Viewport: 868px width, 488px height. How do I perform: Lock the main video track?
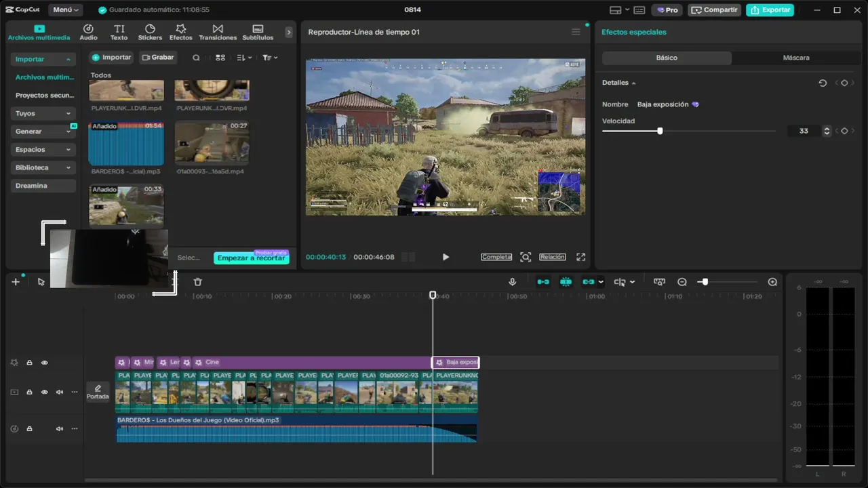point(29,392)
